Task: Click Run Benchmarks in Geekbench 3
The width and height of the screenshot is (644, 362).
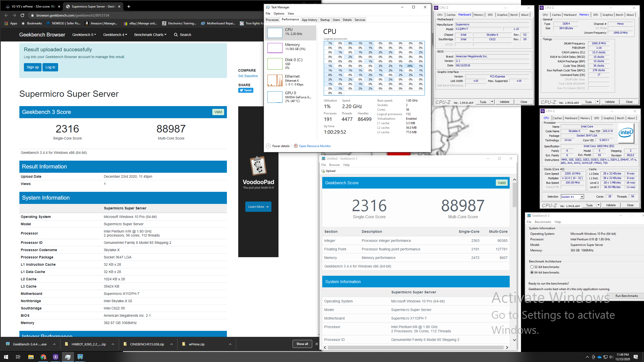Action: tap(626, 296)
